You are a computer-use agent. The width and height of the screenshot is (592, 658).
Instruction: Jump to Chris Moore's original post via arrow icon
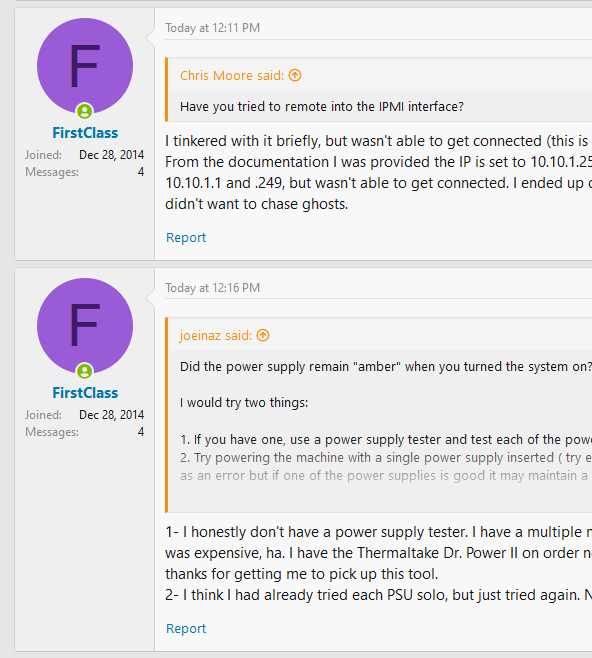click(x=295, y=76)
